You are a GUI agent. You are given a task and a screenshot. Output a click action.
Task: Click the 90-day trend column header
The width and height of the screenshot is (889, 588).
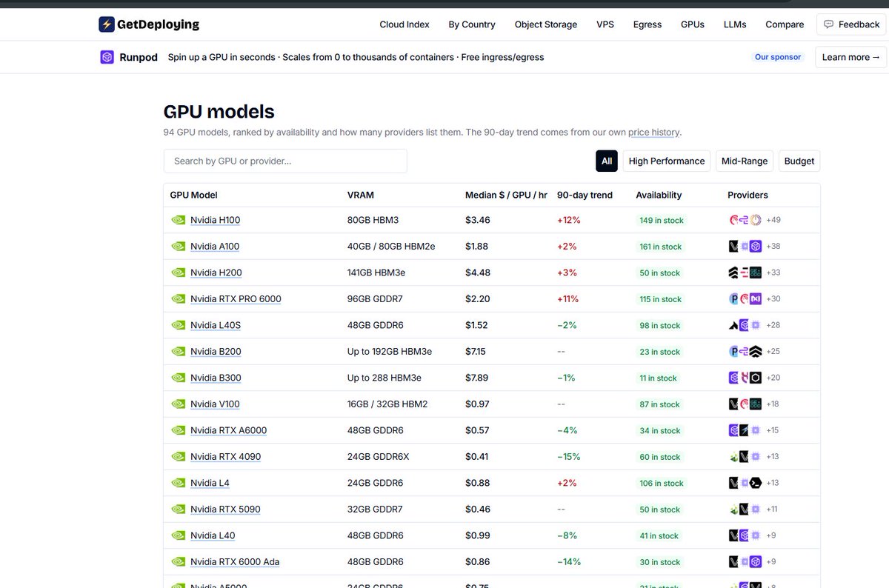[x=585, y=195]
